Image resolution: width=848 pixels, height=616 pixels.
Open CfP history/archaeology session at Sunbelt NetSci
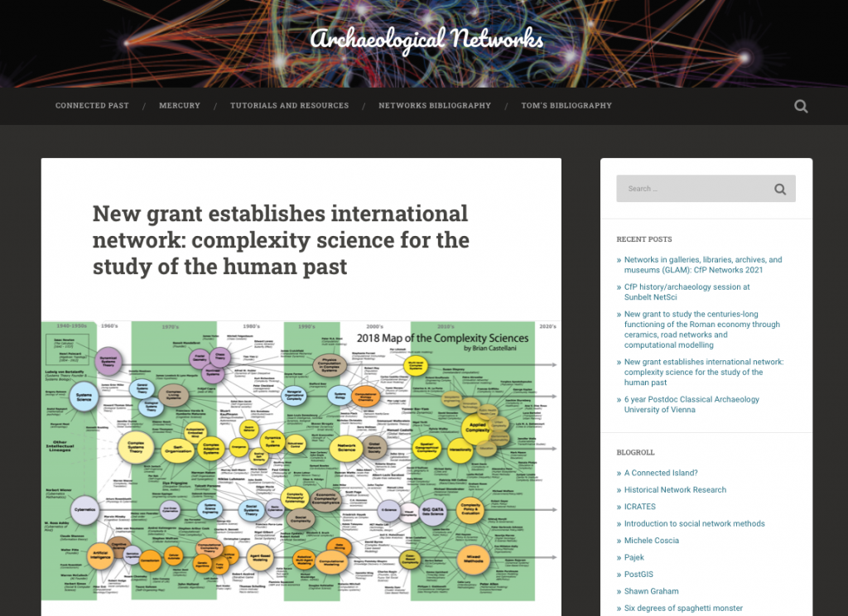coord(687,292)
